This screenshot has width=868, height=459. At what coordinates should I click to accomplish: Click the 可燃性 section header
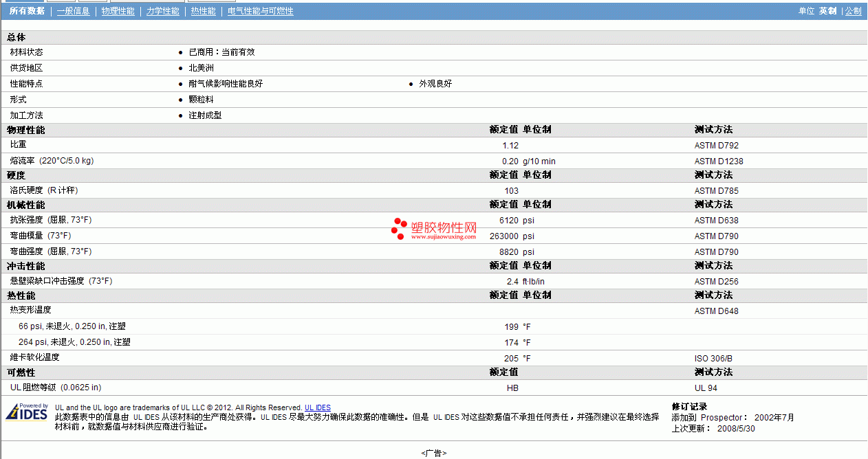pos(21,372)
